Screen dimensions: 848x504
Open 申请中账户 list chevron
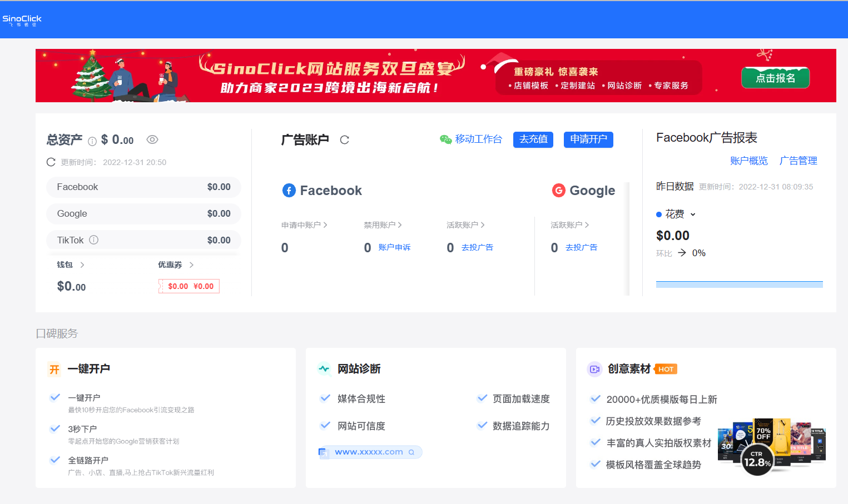(325, 225)
